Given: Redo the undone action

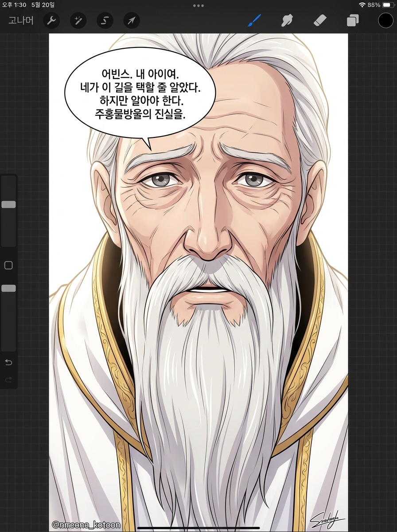Looking at the screenshot, I should pos(8,379).
